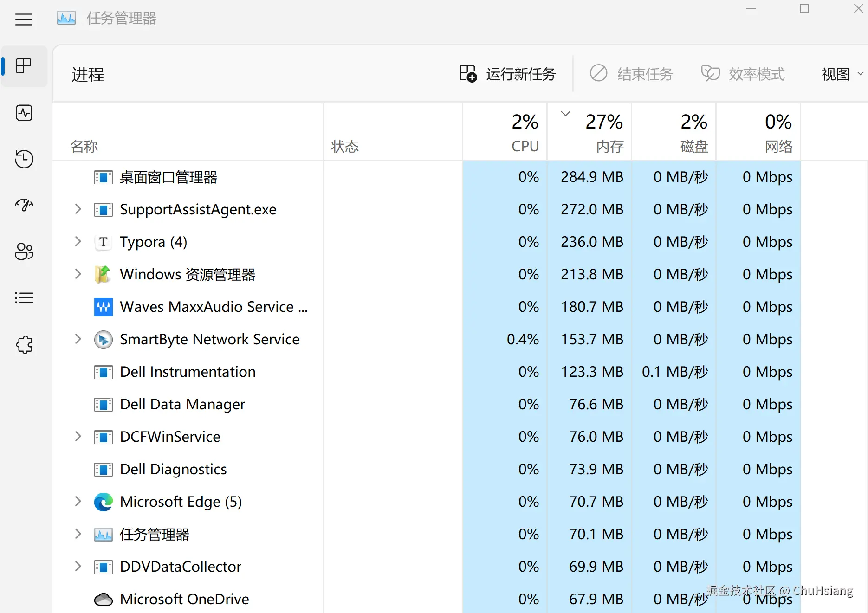This screenshot has width=868, height=613.
Task: Expand the DDVDataCollector process group
Action: (x=78, y=567)
